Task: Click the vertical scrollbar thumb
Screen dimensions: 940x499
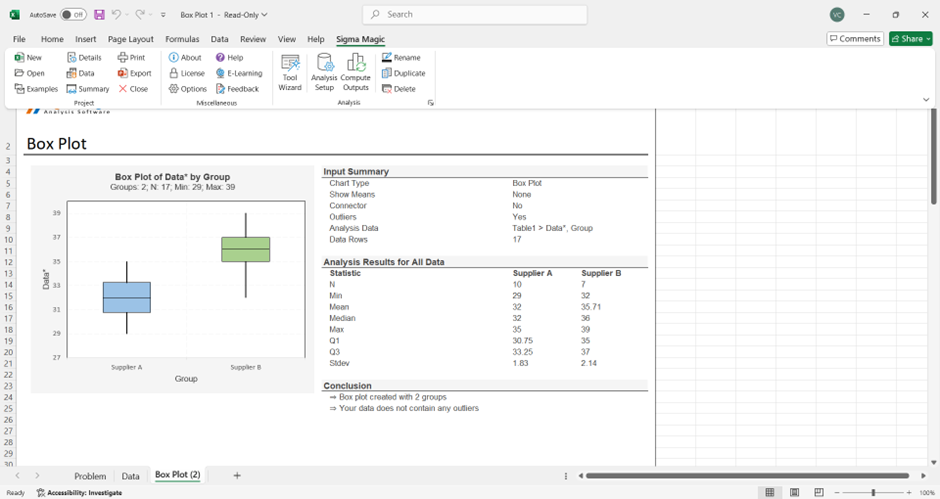Action: click(933, 157)
